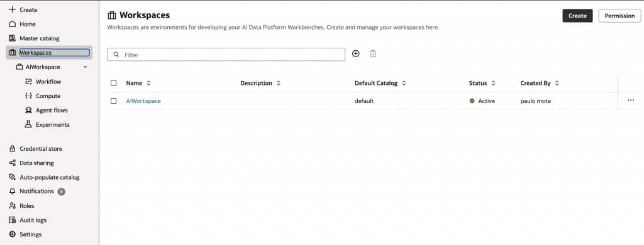Open Compute under AIWorkspace
Screen dimensions: 644x245
point(48,95)
